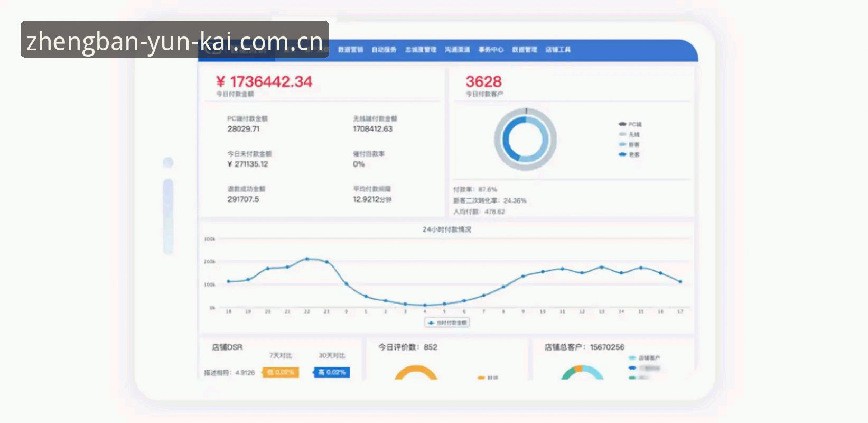Toggle the 新客 legend entry
Viewport: 868px width, 423px height.
coord(629,144)
